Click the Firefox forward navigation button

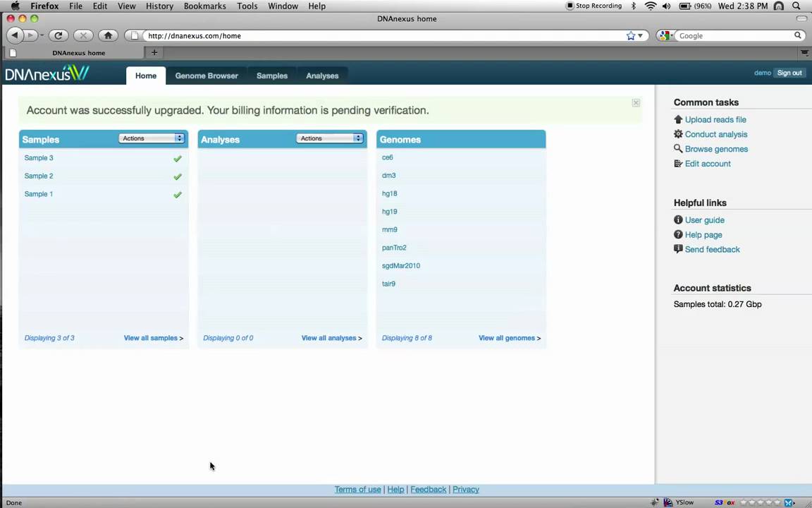(30, 35)
